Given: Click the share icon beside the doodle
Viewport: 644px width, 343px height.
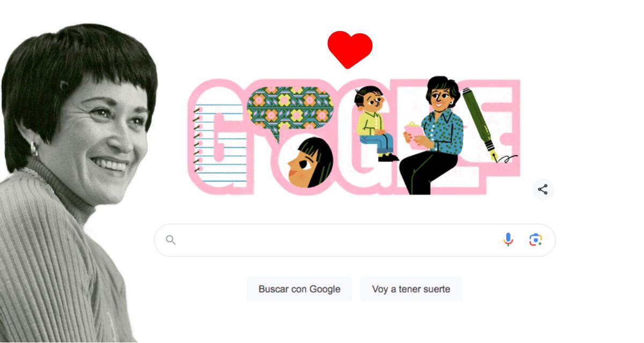Looking at the screenshot, I should (543, 189).
